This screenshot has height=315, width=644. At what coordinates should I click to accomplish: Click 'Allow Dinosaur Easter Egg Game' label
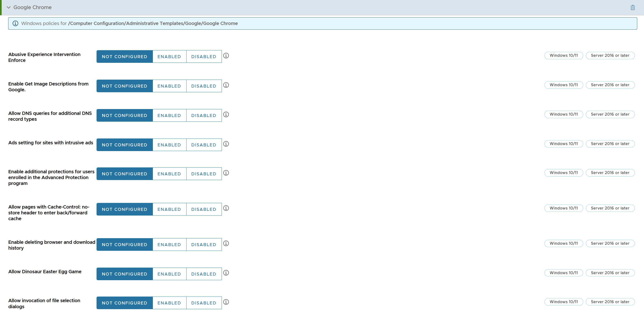click(x=45, y=272)
